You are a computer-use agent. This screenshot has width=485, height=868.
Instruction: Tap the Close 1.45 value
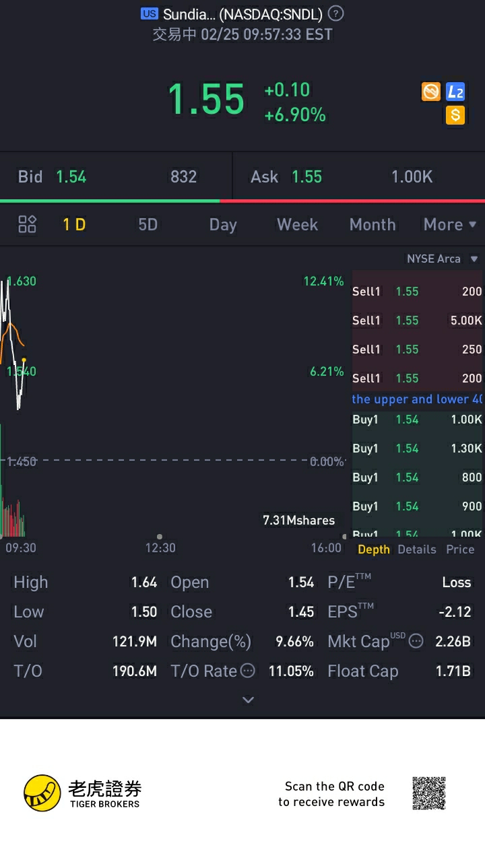tap(301, 612)
